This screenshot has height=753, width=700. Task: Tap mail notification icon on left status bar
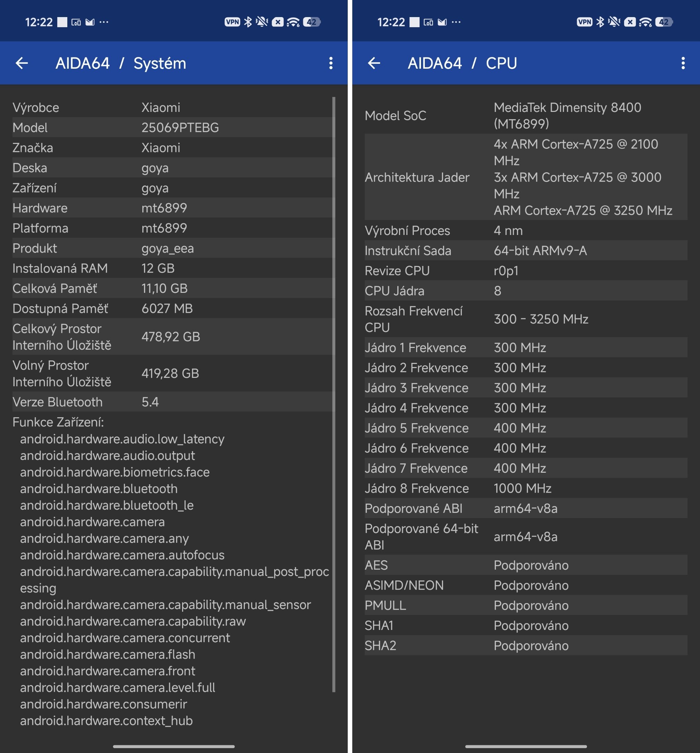90,22
